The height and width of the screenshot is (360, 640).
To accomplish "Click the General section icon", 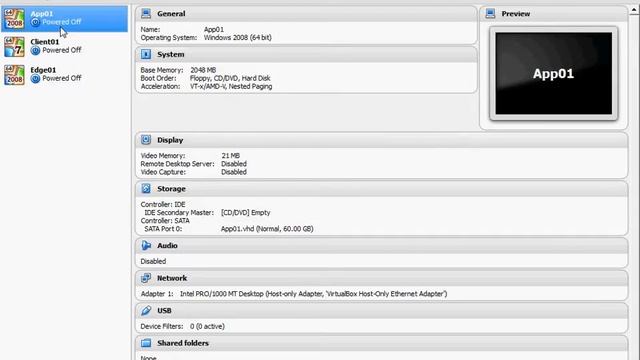I will [146, 13].
